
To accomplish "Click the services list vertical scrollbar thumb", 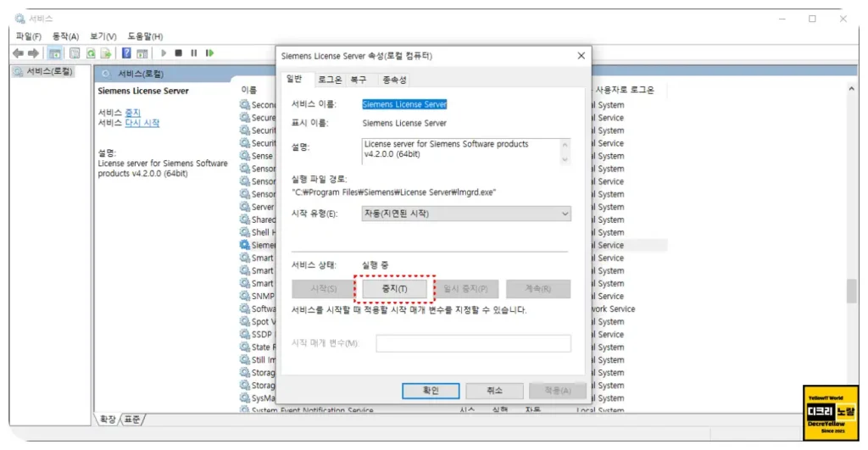I will pos(851,292).
